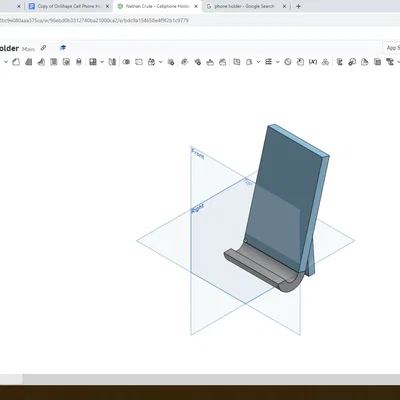Image resolution: width=400 pixels, height=400 pixels.
Task: Select the Transform tool icon
Action: [x=151, y=62]
